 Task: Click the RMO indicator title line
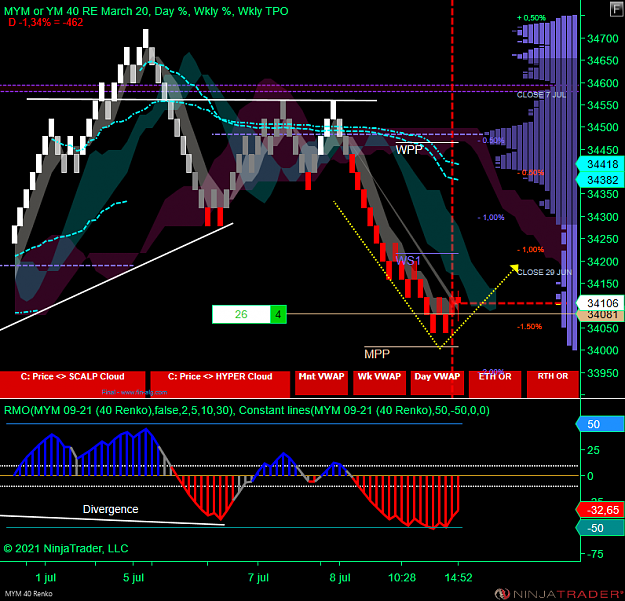click(x=246, y=410)
